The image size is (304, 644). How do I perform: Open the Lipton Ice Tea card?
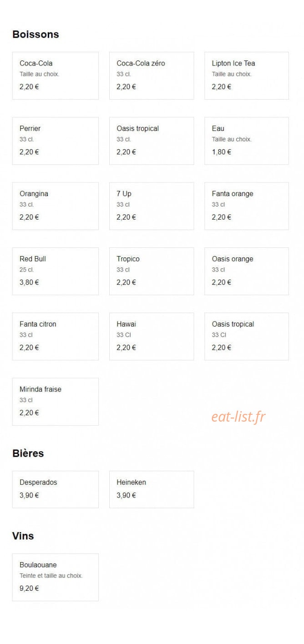[x=247, y=75]
